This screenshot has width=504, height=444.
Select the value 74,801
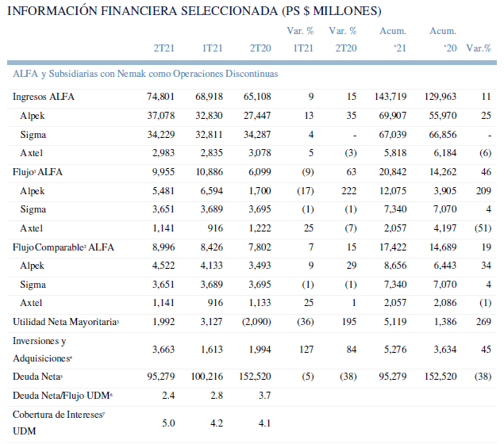[160, 97]
